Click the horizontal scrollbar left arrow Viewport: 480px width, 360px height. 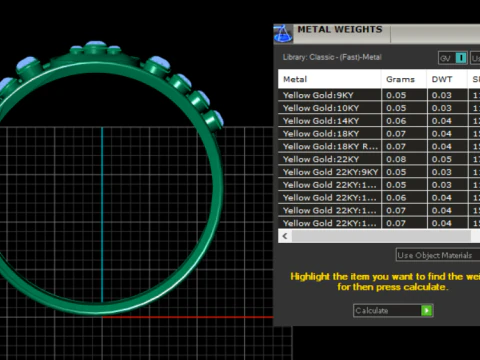(285, 236)
